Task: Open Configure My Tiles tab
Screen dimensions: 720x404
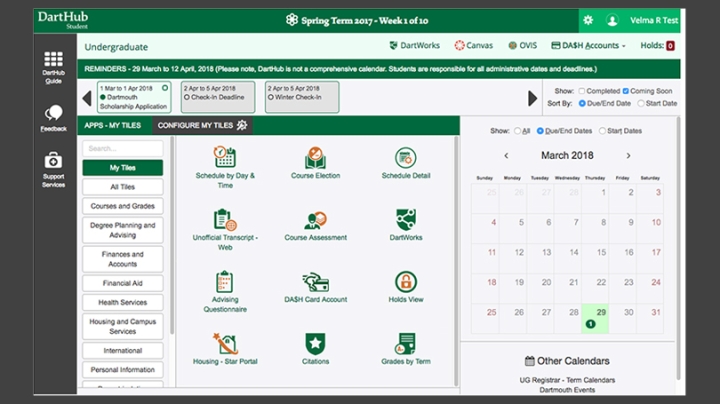Action: (x=202, y=125)
